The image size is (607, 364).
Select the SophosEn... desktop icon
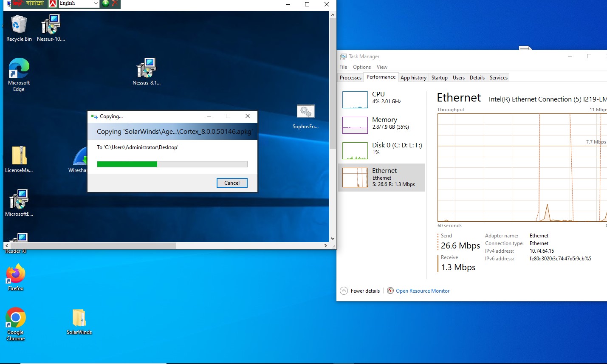(x=305, y=116)
